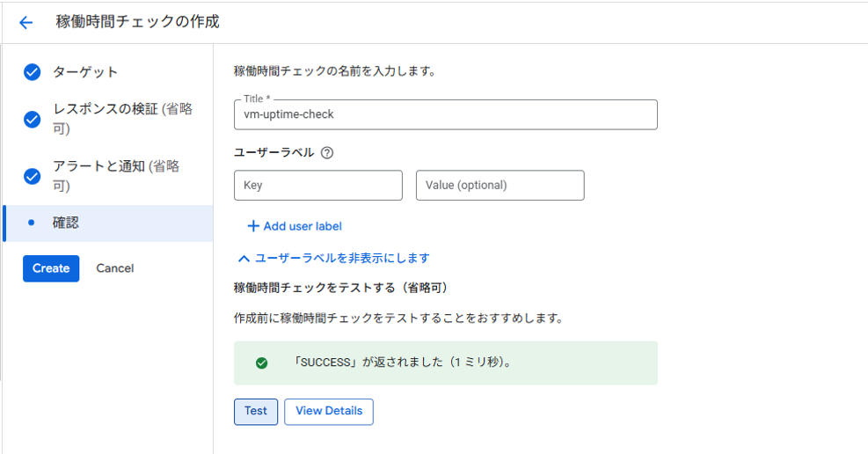Focus the Key label input field
The width and height of the screenshot is (868, 454).
(x=318, y=185)
